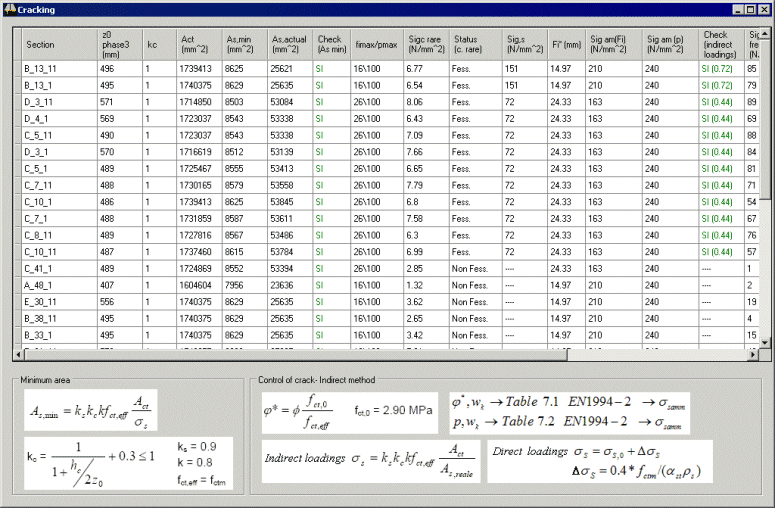This screenshot has height=508, width=775.
Task: Click the horizontal scrollbar right arrow
Action: 752,355
